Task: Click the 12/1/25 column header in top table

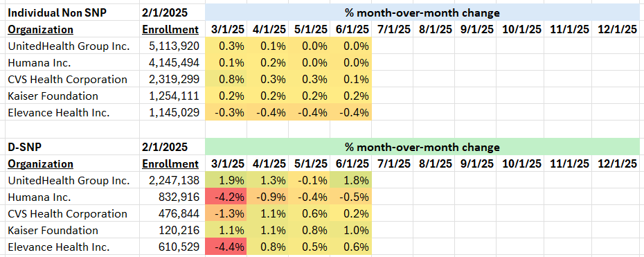Action: click(616, 30)
